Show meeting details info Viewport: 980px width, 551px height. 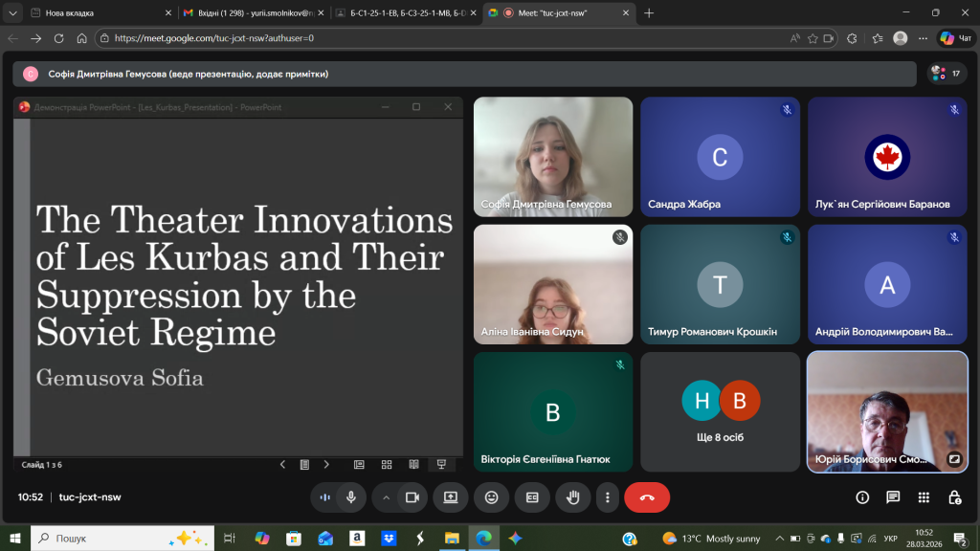862,497
